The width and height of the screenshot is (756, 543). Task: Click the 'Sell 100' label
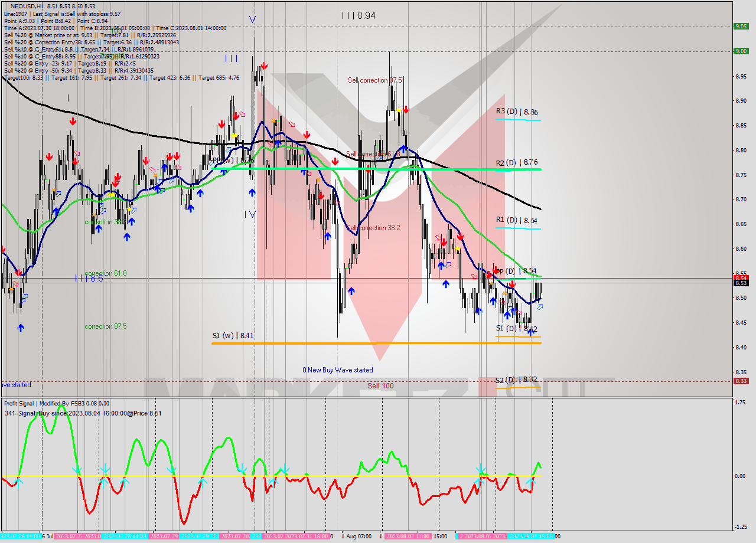coord(380,386)
